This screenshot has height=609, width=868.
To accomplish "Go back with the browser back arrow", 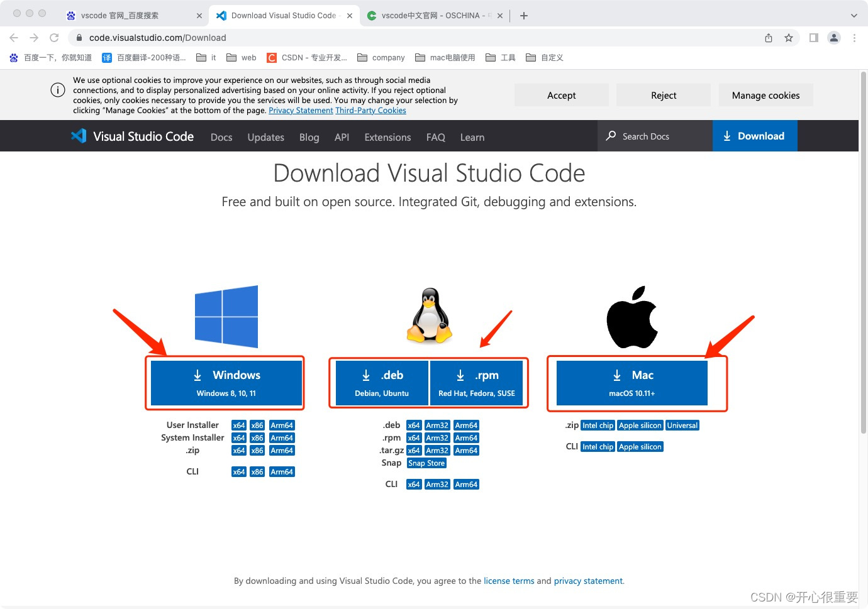I will tap(14, 38).
